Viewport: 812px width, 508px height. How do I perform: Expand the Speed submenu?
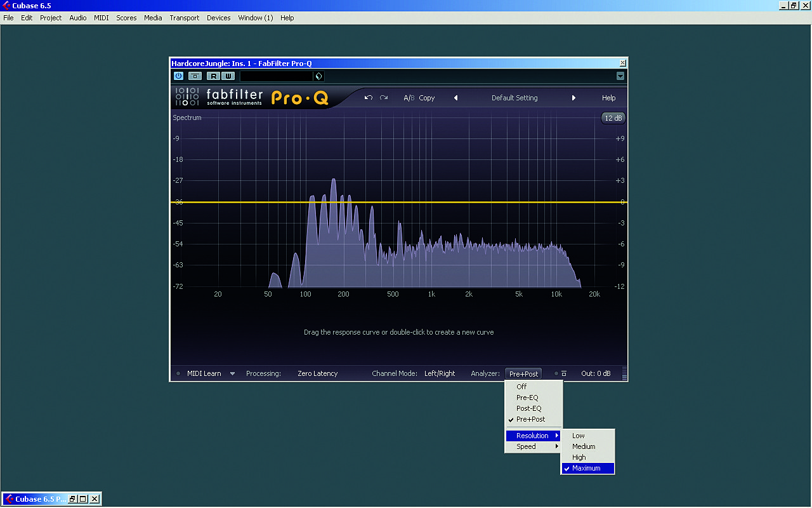[x=534, y=446]
